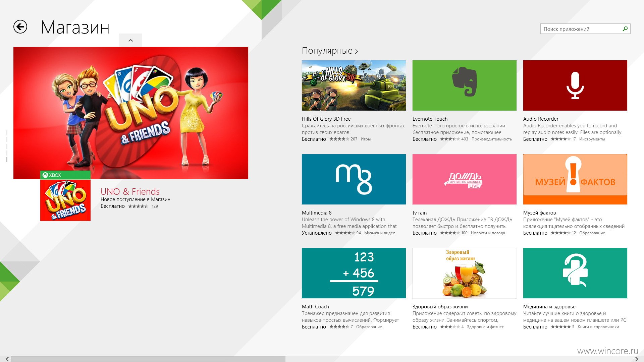Click the Поиск приложений search field
The width and height of the screenshot is (644, 362).
585,29
